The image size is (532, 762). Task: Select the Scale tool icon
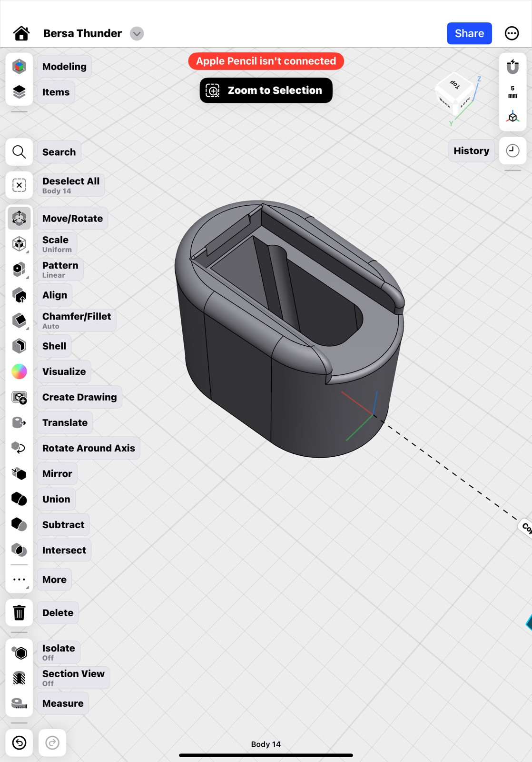tap(19, 244)
